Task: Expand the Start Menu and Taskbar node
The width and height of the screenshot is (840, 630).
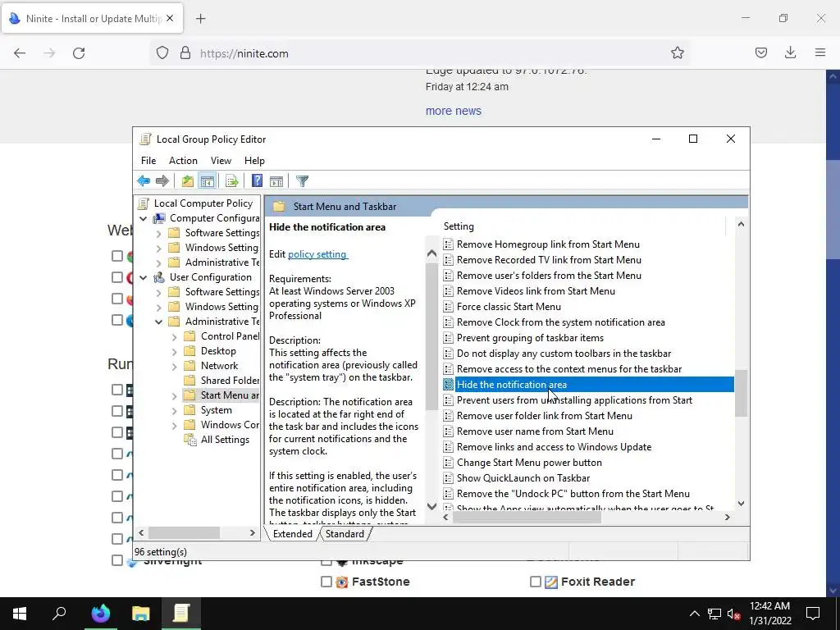Action: (174, 396)
